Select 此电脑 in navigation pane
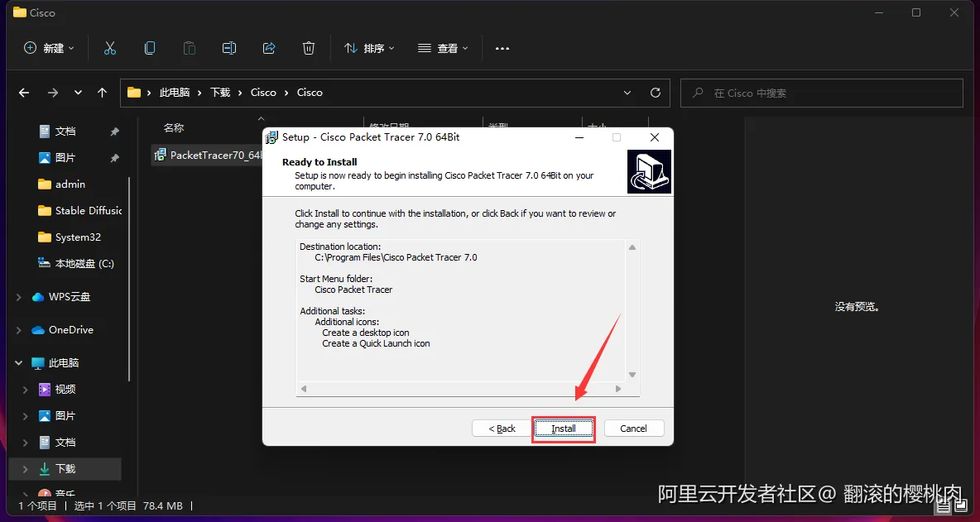Screen dimensions: 980x522 [64, 363]
